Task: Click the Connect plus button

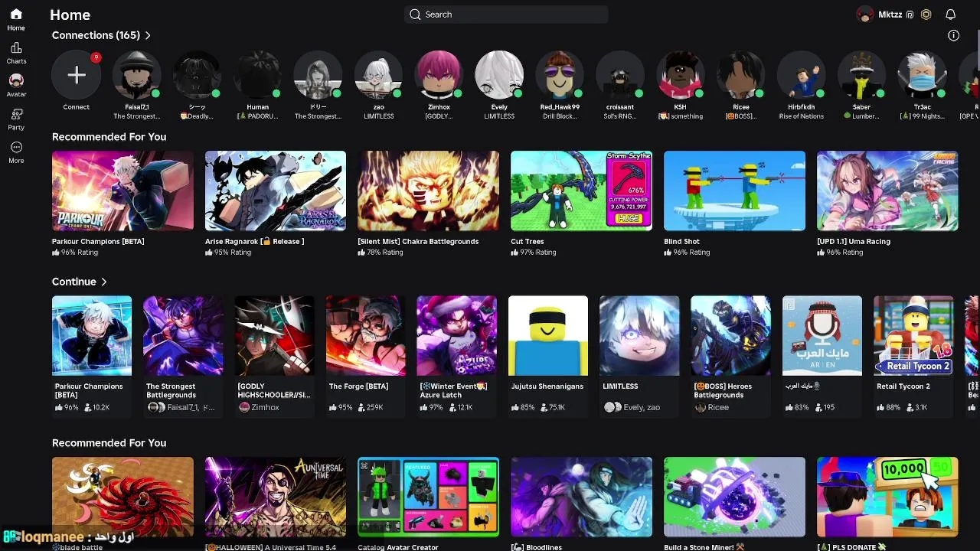Action: [77, 75]
